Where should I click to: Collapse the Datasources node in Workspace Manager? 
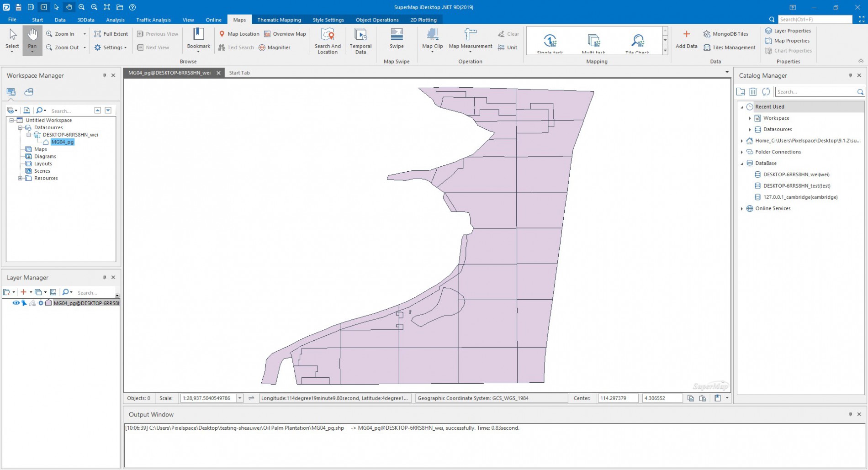coord(20,127)
